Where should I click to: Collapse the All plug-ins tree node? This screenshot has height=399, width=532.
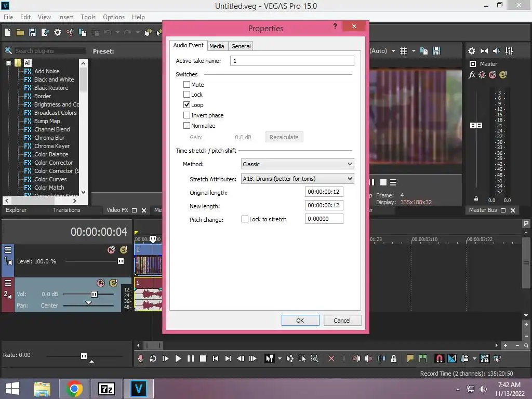pyautogui.click(x=8, y=63)
